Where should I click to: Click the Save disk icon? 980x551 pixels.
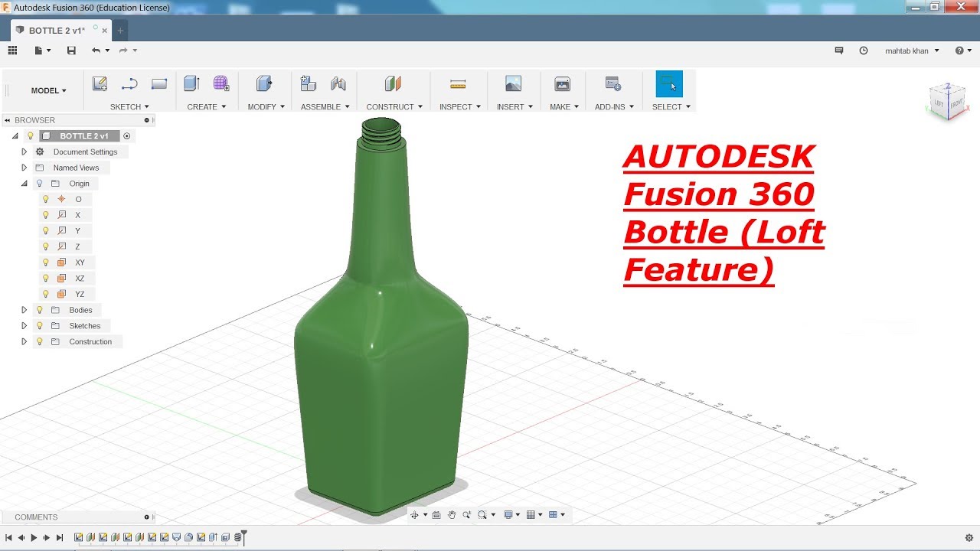(71, 51)
